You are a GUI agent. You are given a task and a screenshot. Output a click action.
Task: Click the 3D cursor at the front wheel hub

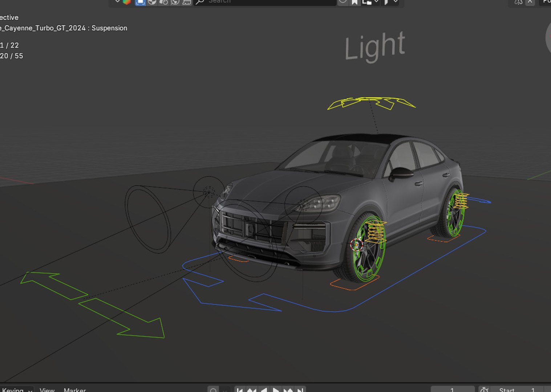point(357,245)
